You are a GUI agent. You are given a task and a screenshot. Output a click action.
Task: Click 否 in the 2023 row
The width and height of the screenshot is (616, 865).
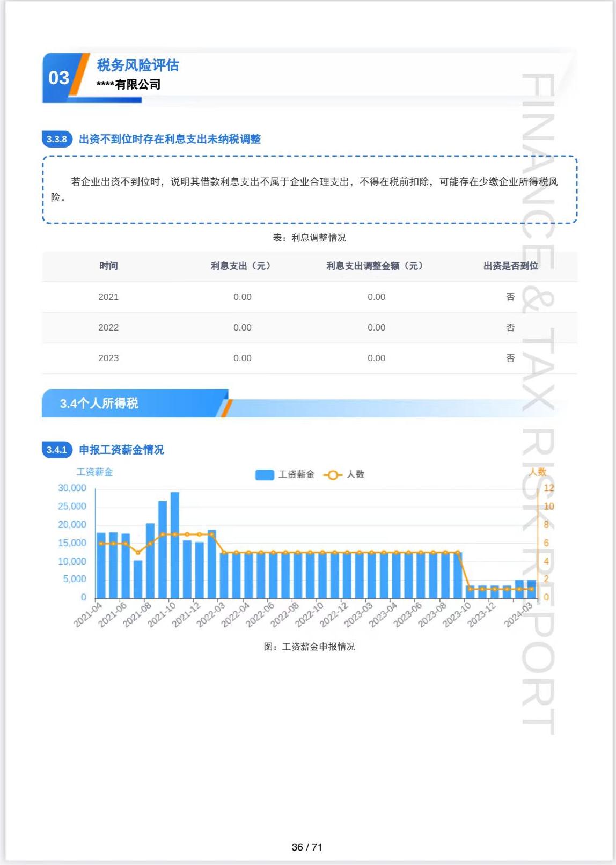pos(510,358)
